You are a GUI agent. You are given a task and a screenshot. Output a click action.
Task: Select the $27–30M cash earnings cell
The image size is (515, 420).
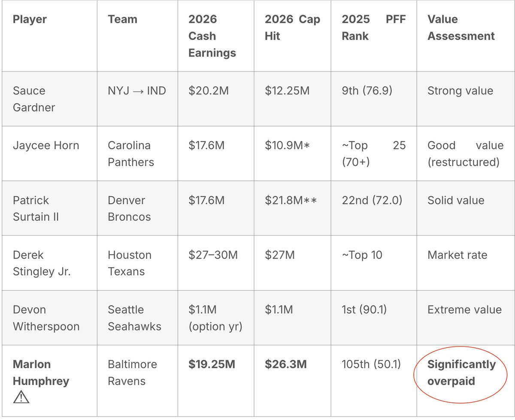[213, 255]
